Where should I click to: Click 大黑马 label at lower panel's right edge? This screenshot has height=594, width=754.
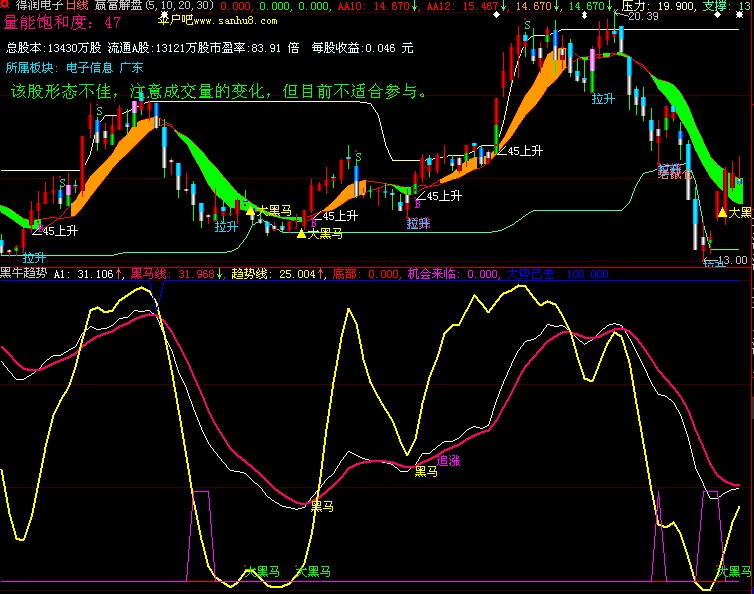tap(734, 571)
